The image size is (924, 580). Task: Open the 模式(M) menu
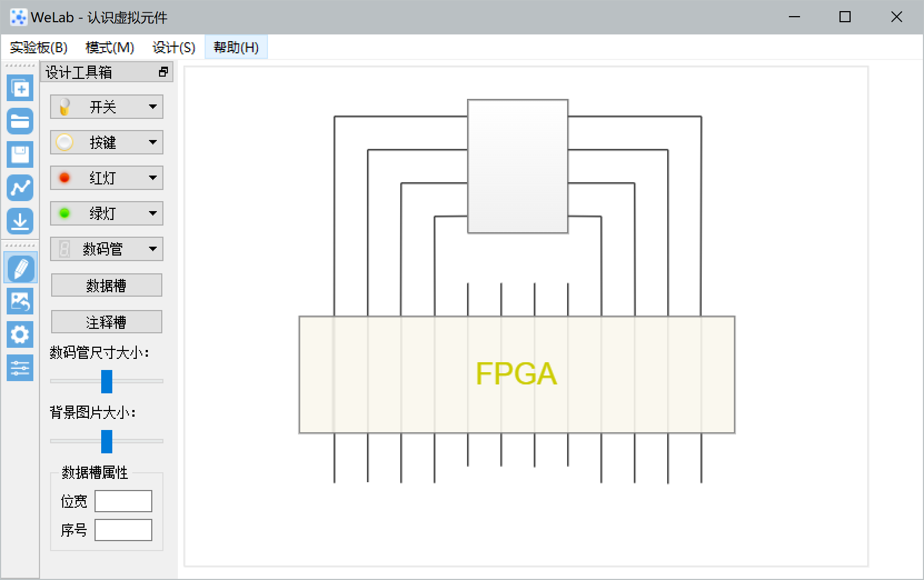click(110, 48)
